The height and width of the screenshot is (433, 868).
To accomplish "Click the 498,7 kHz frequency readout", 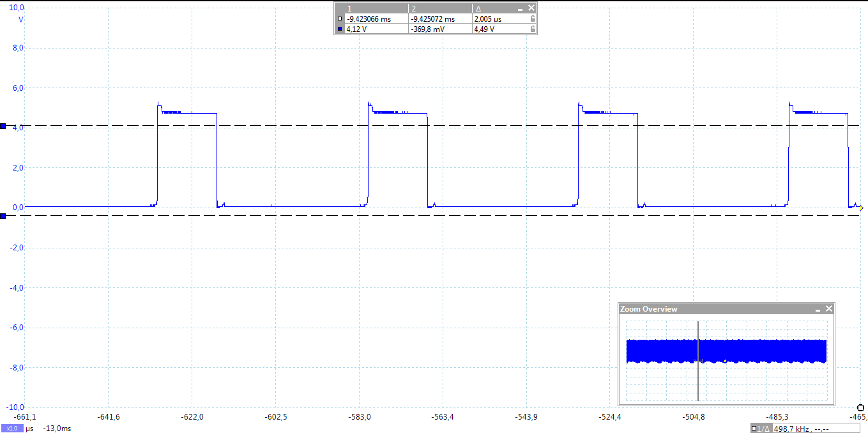I will click(790, 429).
